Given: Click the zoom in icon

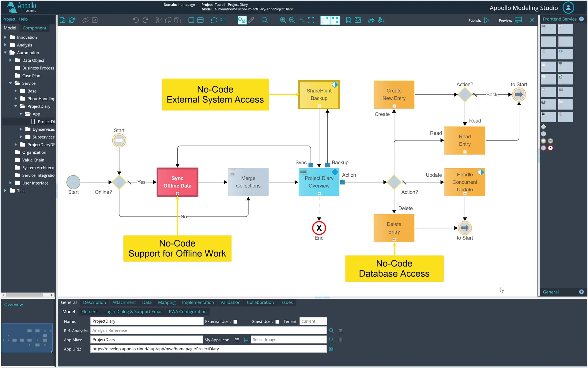Looking at the screenshot, I should point(283,20).
